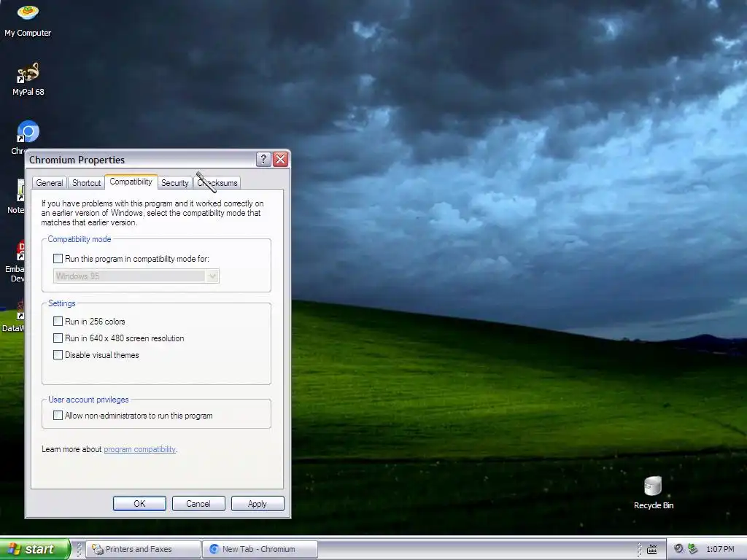The width and height of the screenshot is (747, 560).
Task: Select the Compatibility tab
Action: point(131,182)
